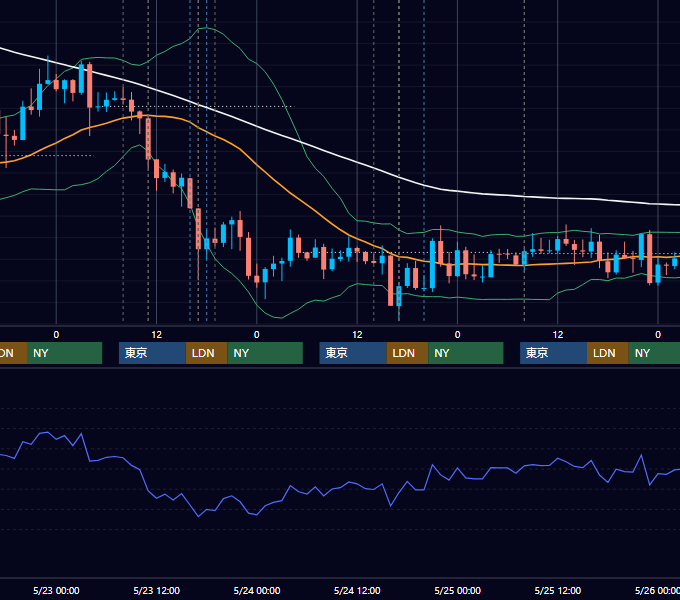This screenshot has width=680, height=600.
Task: Select the 東京 session block for 5/23
Action: coord(152,353)
